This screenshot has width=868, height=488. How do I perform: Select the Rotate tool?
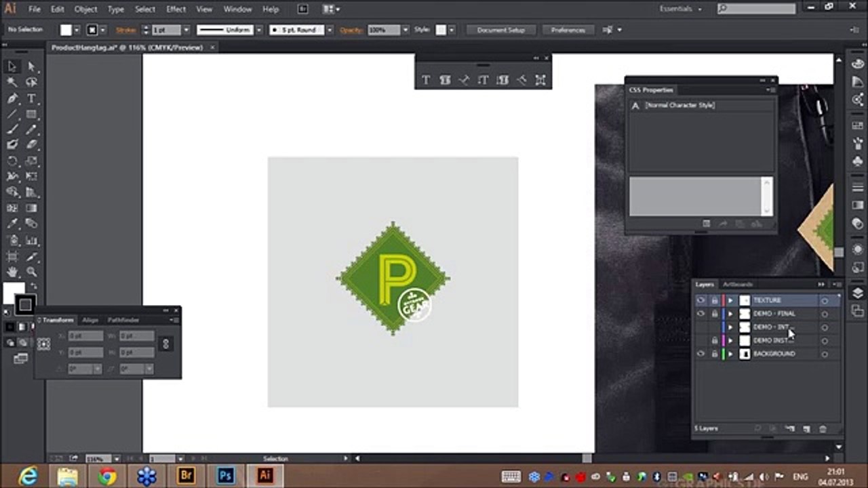pyautogui.click(x=12, y=161)
